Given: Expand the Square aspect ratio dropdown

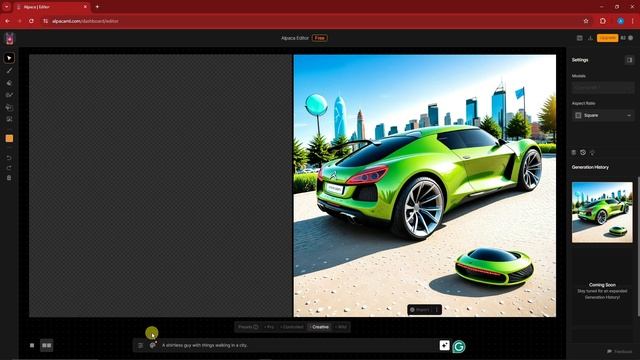Looking at the screenshot, I should pyautogui.click(x=602, y=116).
